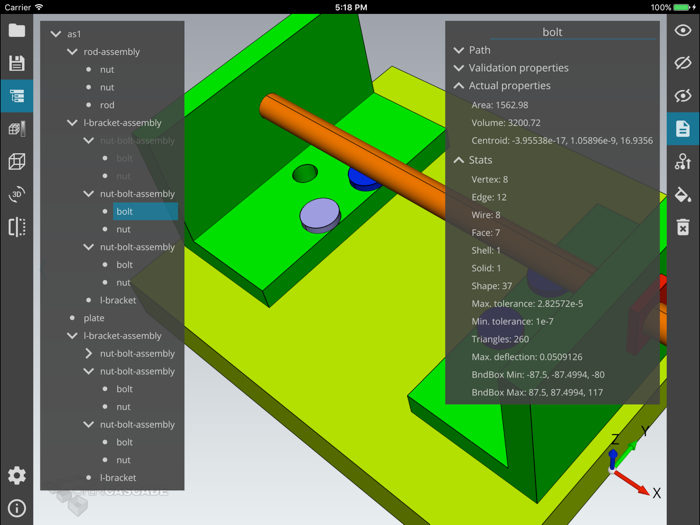Expand the Path section
700x525 pixels.
tap(458, 50)
